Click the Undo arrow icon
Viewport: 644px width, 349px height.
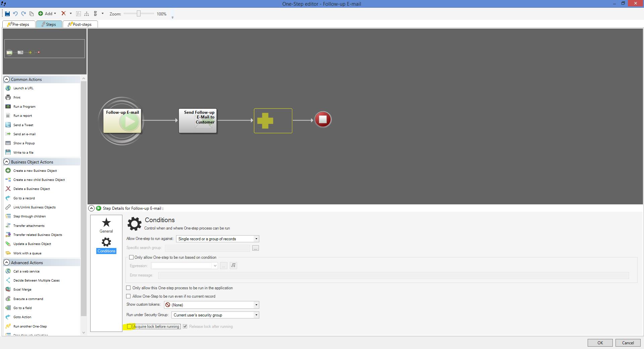pyautogui.click(x=15, y=14)
